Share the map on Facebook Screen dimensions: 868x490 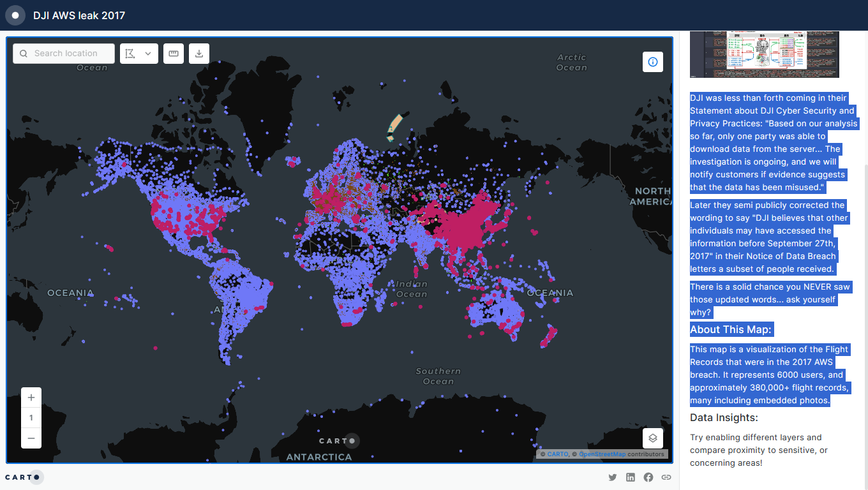pos(648,477)
